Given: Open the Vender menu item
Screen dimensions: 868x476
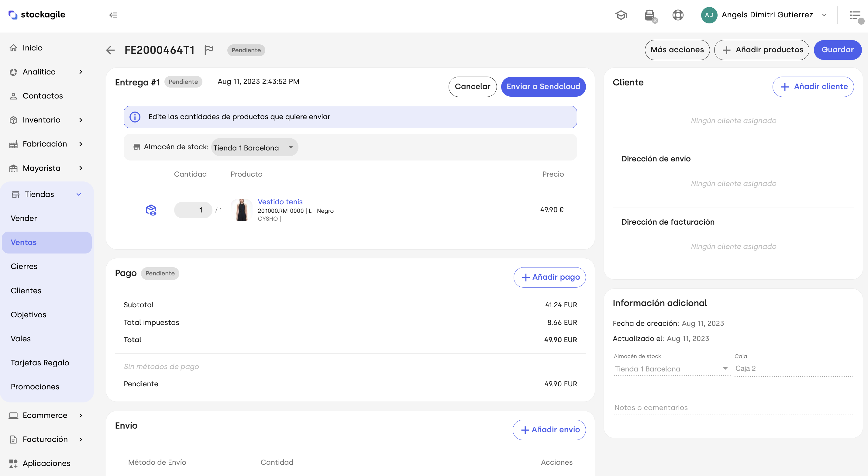Looking at the screenshot, I should pyautogui.click(x=24, y=218).
